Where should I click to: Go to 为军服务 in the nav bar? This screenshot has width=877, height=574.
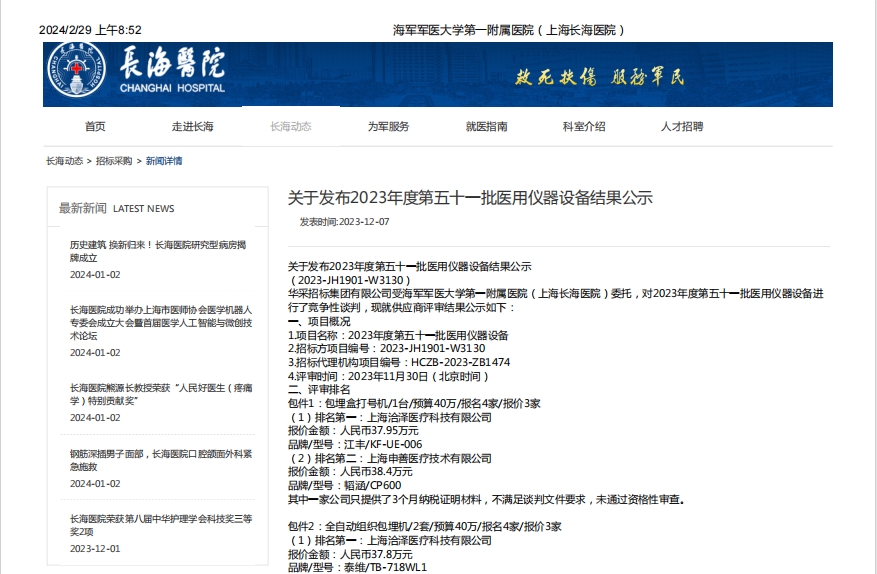pyautogui.click(x=388, y=127)
